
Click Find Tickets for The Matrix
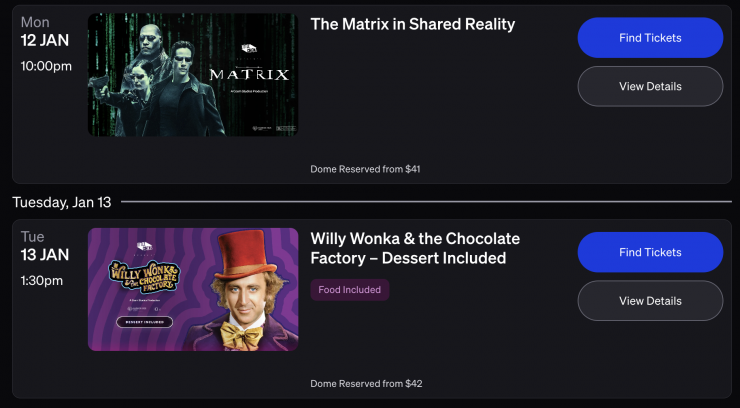[x=650, y=38]
